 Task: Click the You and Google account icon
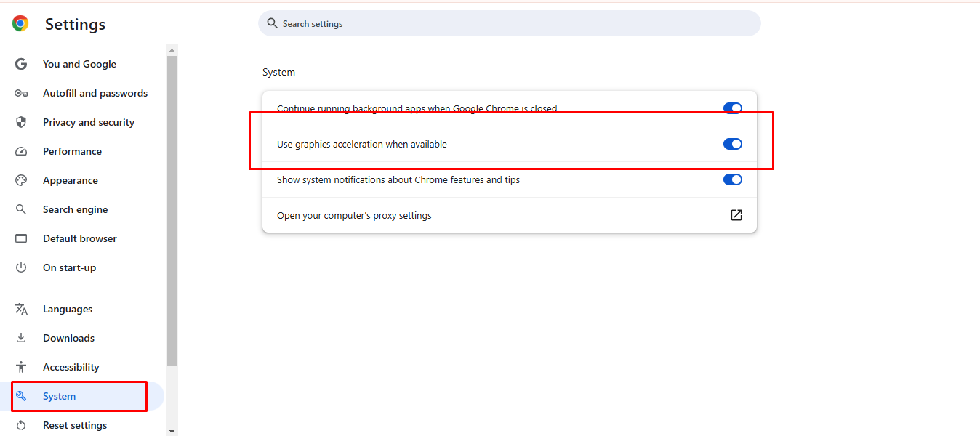tap(21, 64)
